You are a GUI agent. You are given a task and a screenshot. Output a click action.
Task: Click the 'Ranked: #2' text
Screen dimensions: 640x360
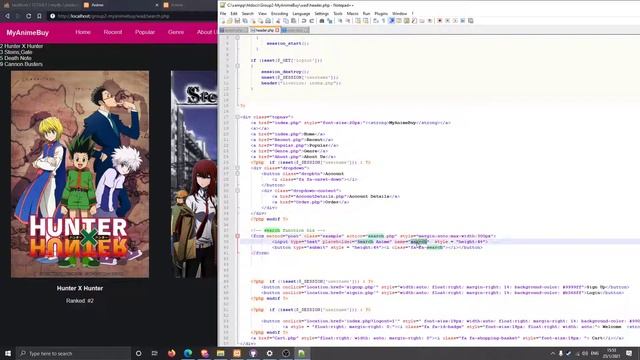click(x=80, y=300)
